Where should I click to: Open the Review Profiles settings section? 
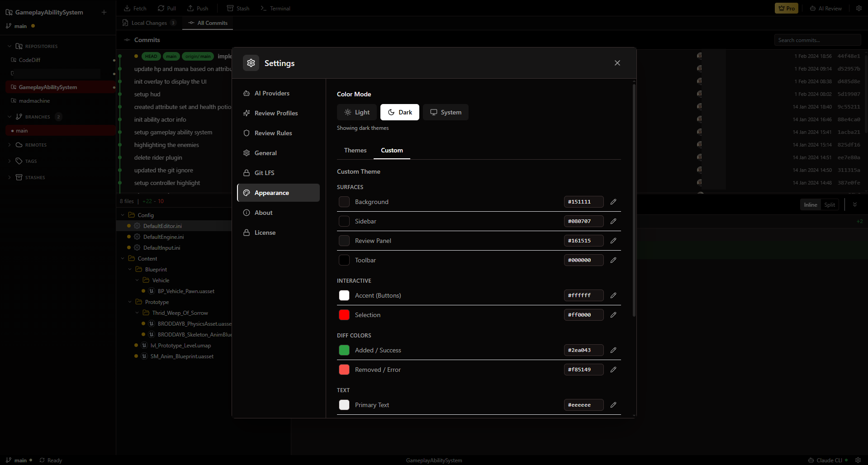click(278, 113)
